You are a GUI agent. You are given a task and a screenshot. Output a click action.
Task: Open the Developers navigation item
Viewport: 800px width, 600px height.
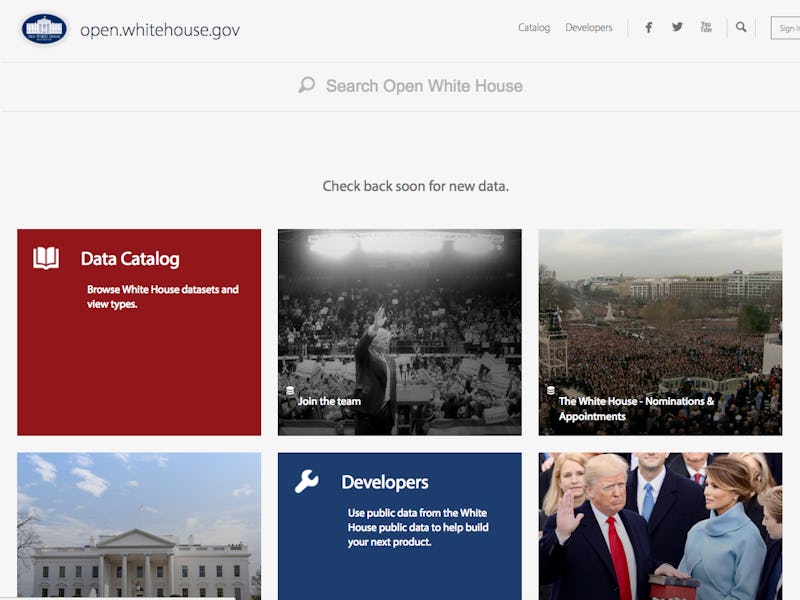click(589, 28)
